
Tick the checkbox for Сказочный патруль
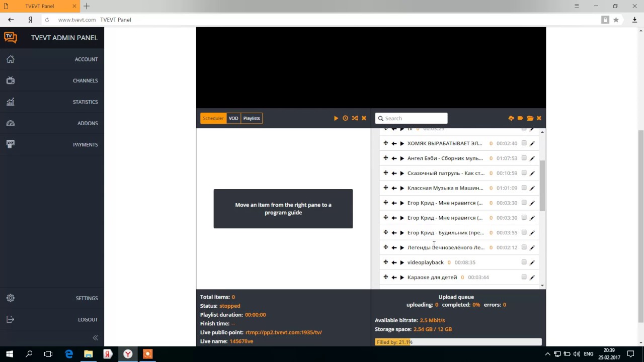click(x=524, y=173)
